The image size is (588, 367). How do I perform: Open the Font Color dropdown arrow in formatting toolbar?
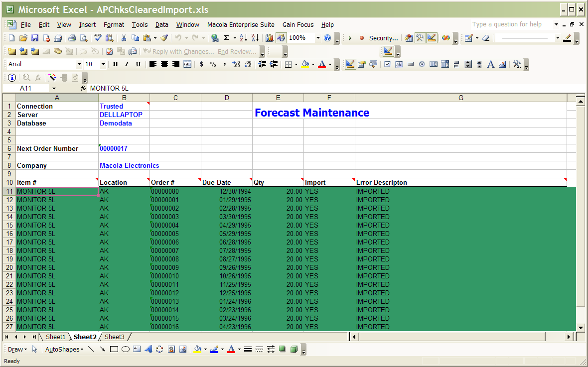[330, 64]
